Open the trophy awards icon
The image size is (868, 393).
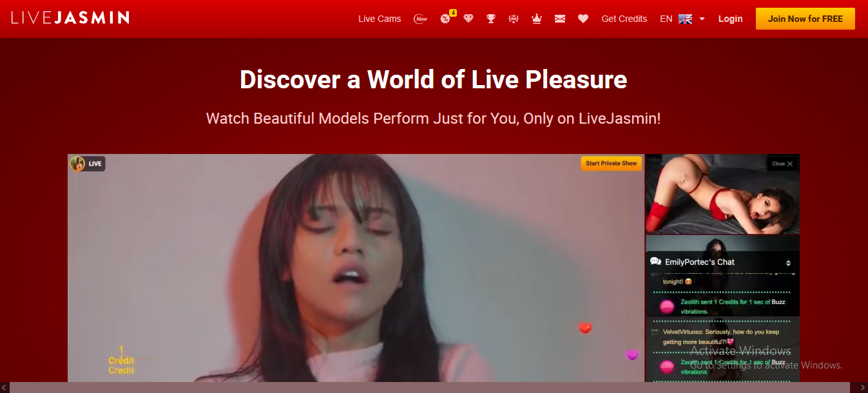pyautogui.click(x=491, y=19)
